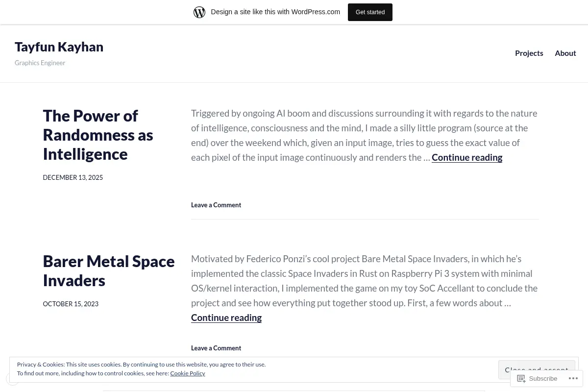Viewport: 588px width, 392px height.
Task: Click the Graphics Engineer tagline text
Action: [40, 63]
